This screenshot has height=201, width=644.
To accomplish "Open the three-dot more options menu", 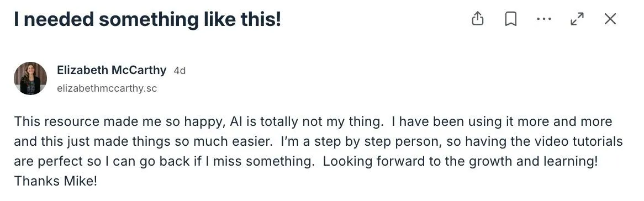I will click(544, 19).
